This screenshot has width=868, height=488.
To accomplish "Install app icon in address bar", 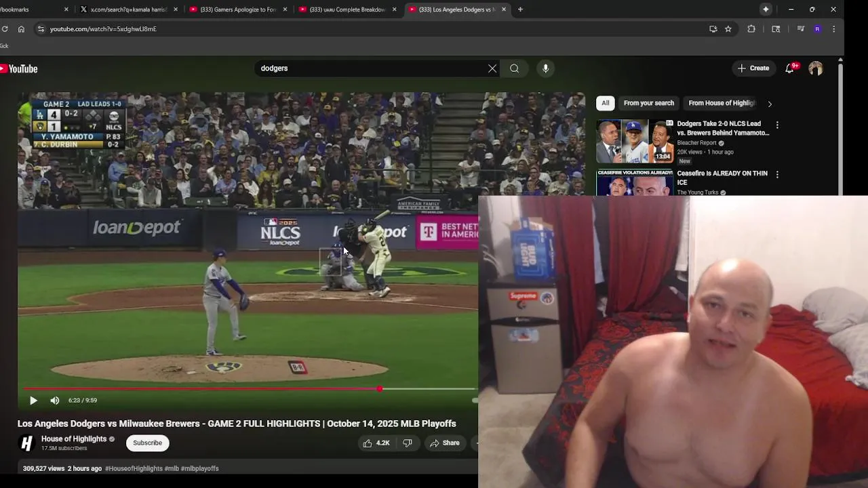I will point(713,29).
